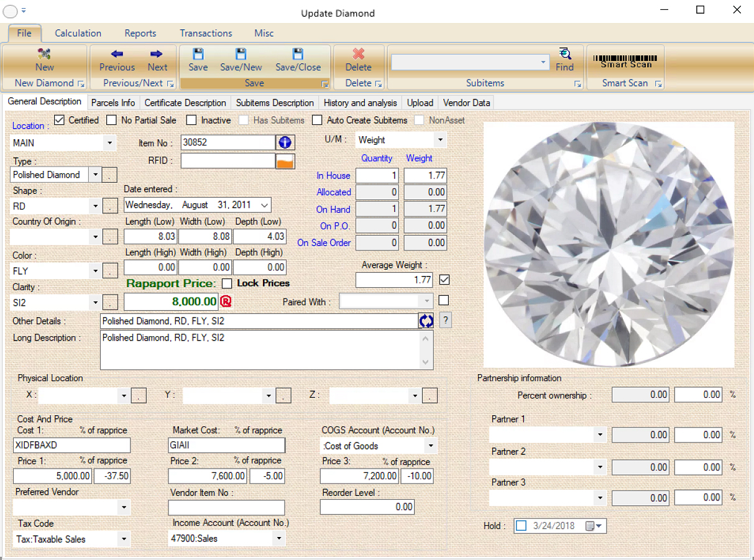Open the Tax Code dropdown
Image resolution: width=754 pixels, height=560 pixels.
coord(124,539)
